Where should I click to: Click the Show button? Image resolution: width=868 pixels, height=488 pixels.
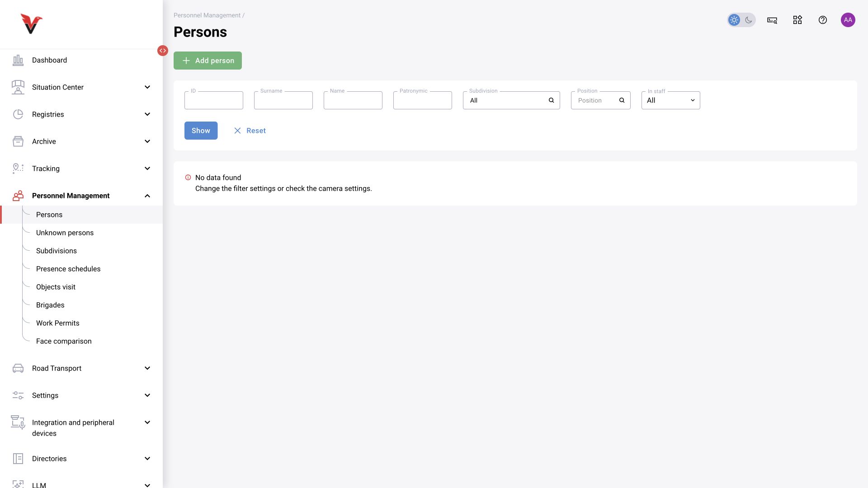tap(201, 131)
